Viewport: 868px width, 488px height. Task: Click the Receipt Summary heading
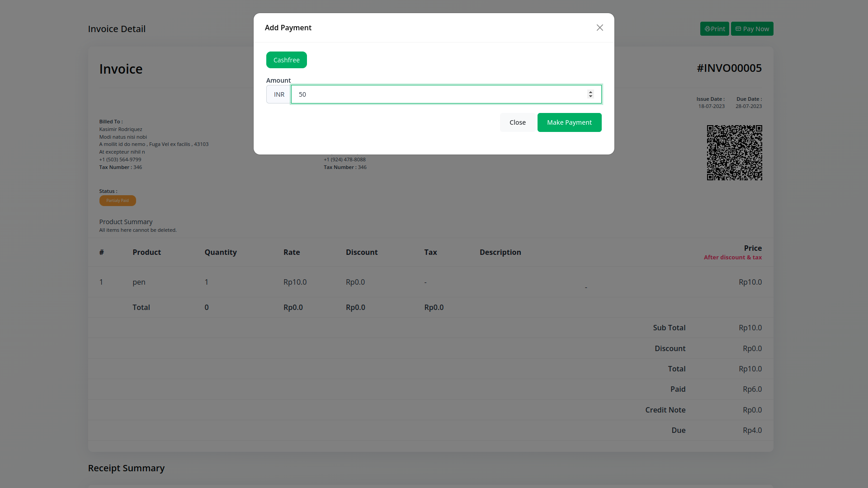(126, 468)
